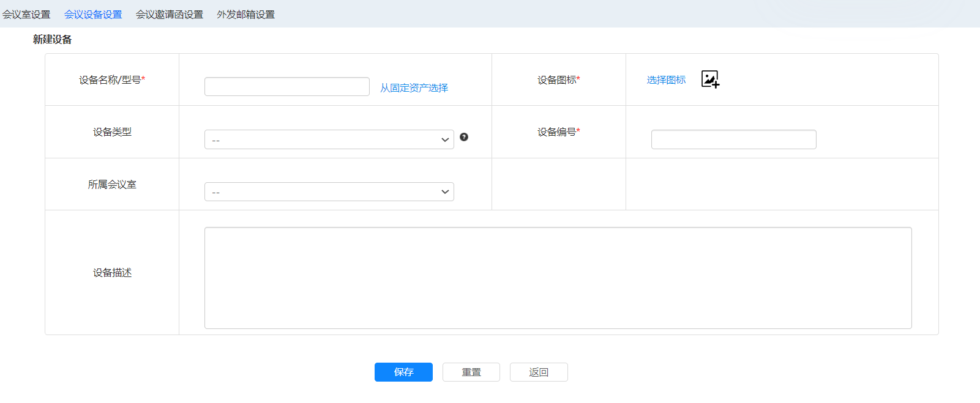This screenshot has height=403, width=980.
Task: Click the 新建设备 heading
Action: [52, 39]
